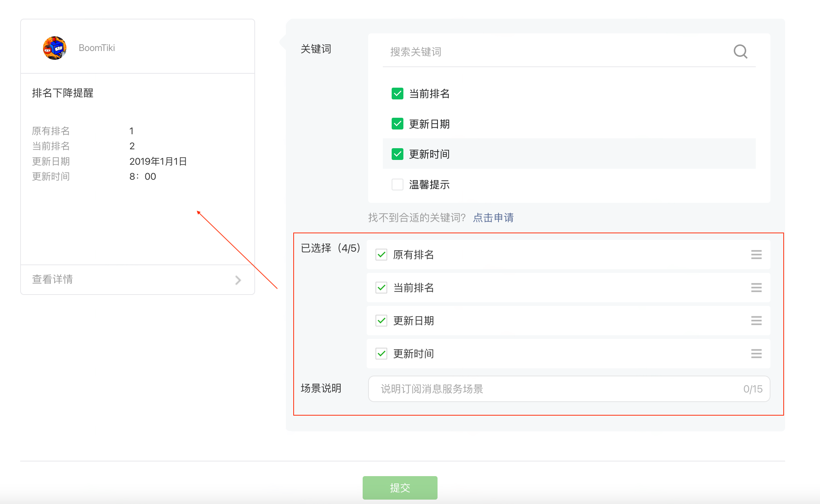Image resolution: width=820 pixels, height=504 pixels.
Task: Click 当前排名 label in preview card
Action: pos(51,146)
